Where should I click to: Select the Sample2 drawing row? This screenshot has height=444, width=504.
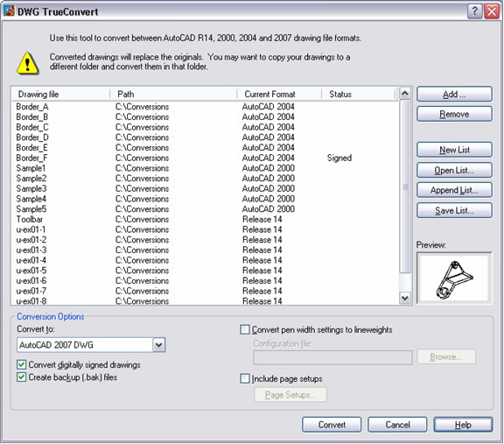(x=206, y=179)
